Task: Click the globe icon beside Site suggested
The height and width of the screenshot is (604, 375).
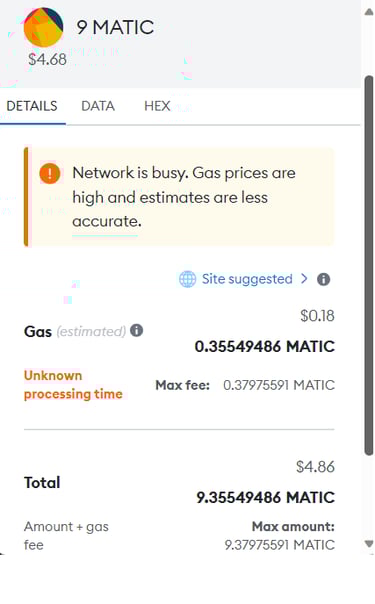Action: point(188,279)
